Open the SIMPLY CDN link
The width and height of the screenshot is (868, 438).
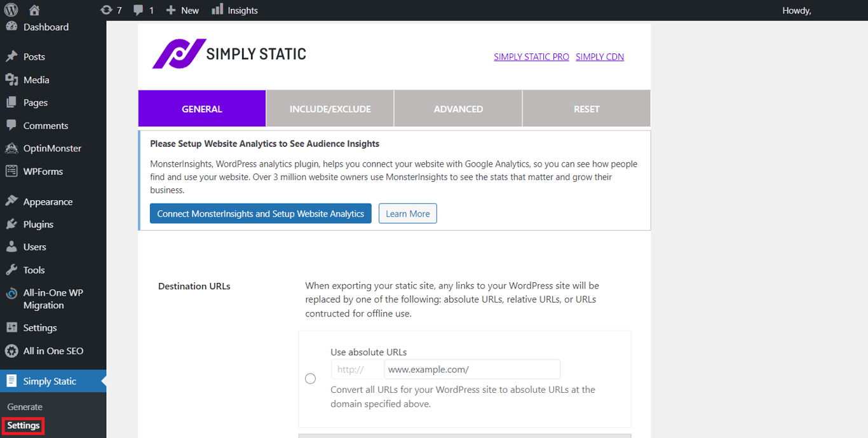[599, 57]
